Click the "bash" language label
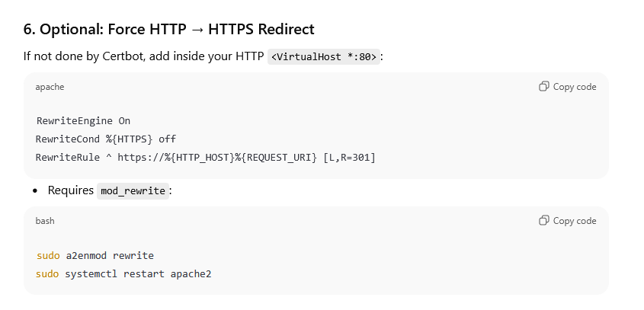 (46, 221)
